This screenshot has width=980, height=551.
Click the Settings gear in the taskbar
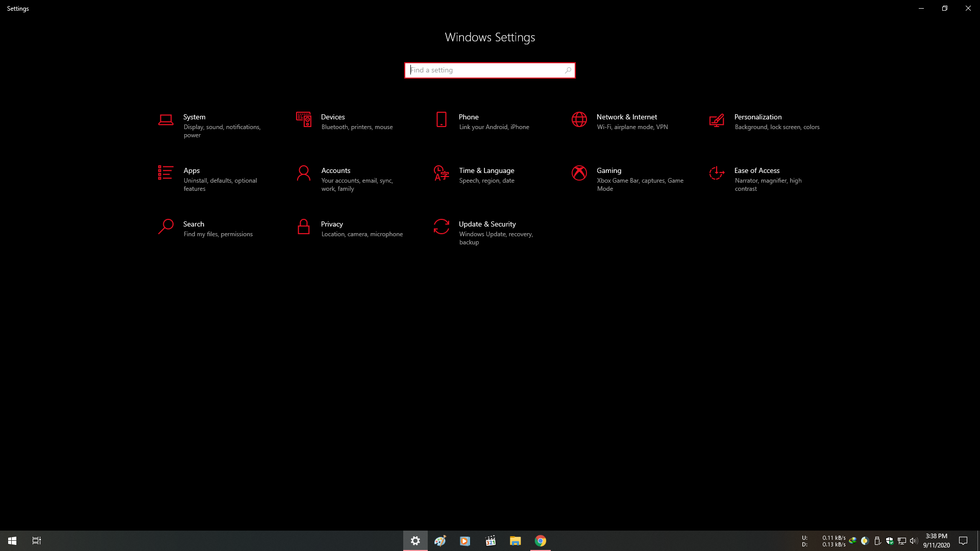(415, 541)
